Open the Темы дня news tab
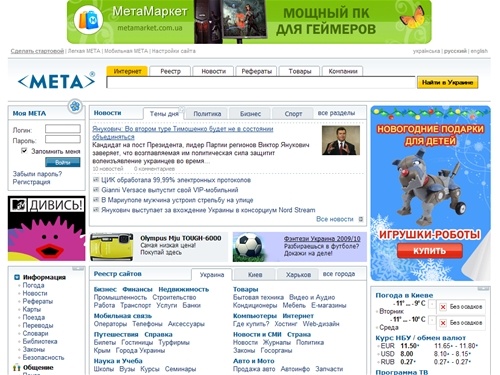The image size is (500, 375). [164, 114]
